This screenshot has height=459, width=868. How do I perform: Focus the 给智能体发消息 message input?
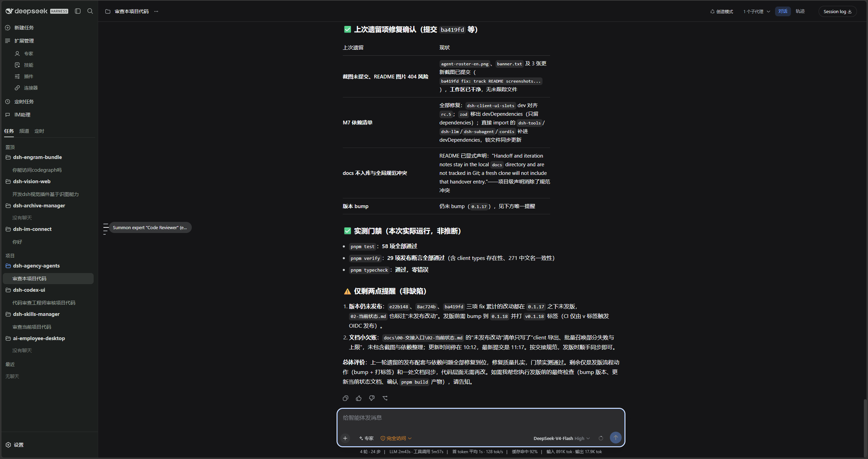click(481, 418)
